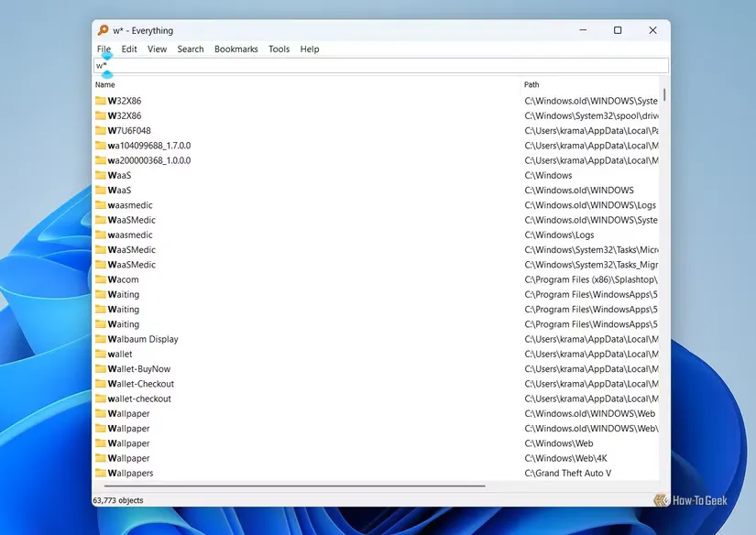Open the Edit menu

pyautogui.click(x=128, y=49)
